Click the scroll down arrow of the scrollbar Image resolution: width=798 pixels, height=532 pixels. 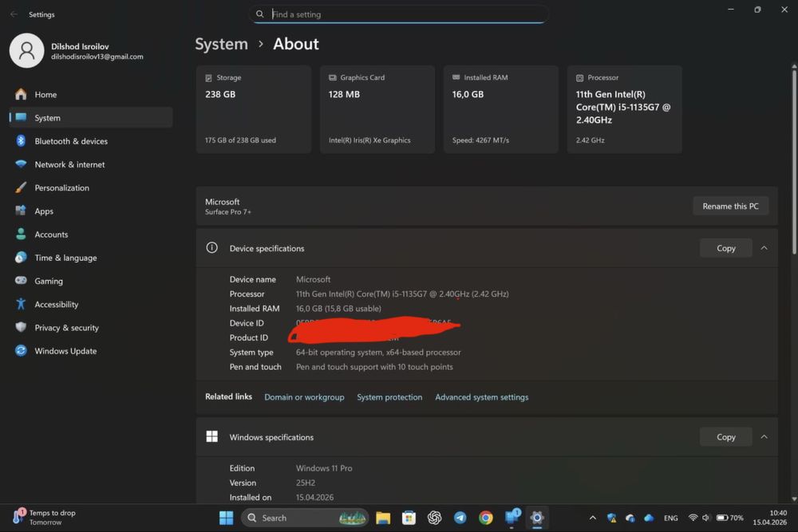pos(794,499)
